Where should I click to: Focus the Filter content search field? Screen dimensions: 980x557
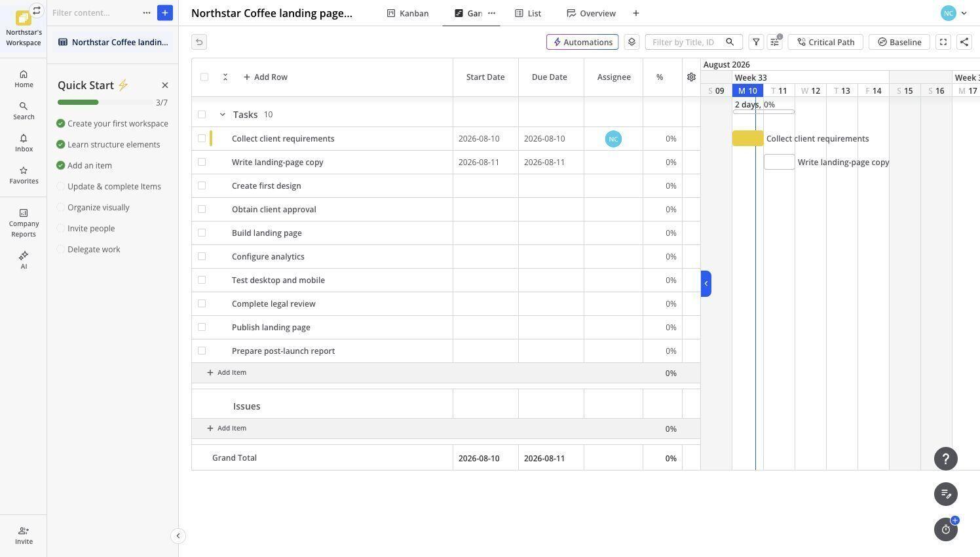[96, 12]
